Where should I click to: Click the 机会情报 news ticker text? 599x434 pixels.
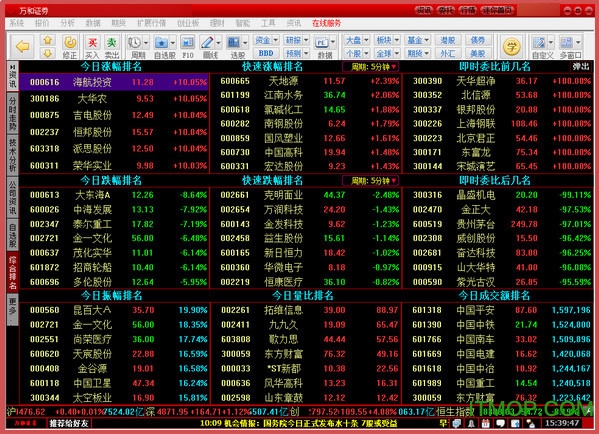[299, 423]
